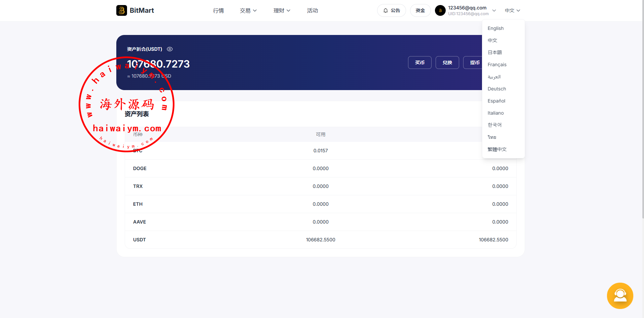Click the USDT row label
Image resolution: width=644 pixels, height=318 pixels.
click(x=139, y=240)
